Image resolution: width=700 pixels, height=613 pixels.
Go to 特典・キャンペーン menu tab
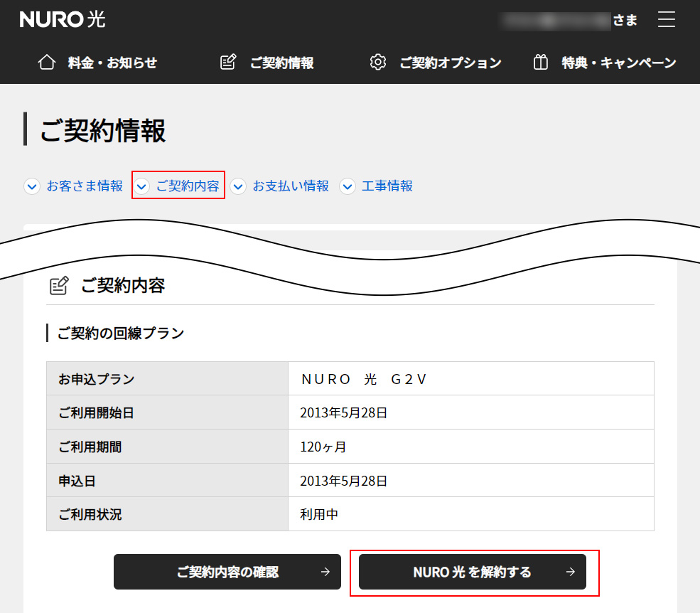(618, 63)
